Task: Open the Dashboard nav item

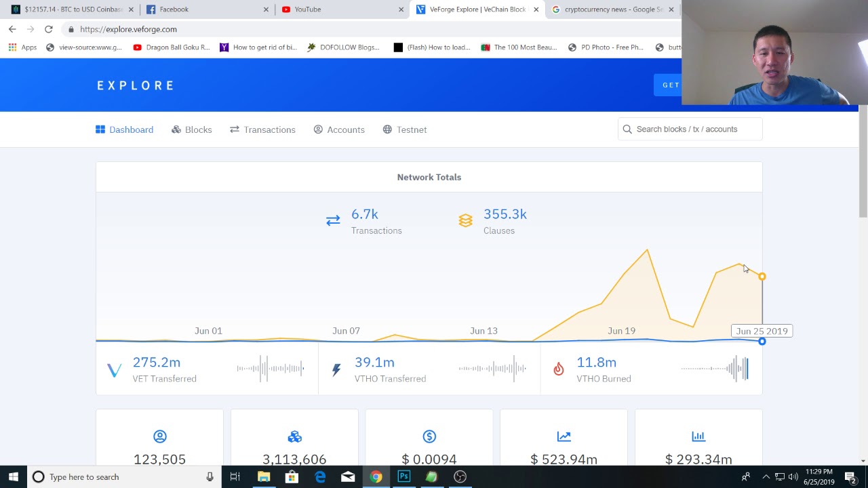Action: [125, 129]
